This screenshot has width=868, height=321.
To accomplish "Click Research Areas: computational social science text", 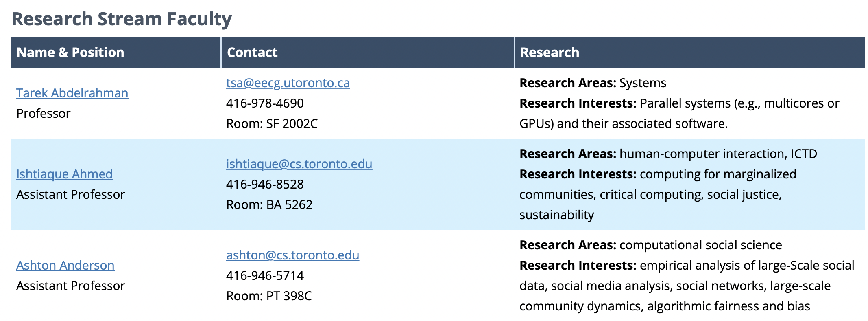I will 650,245.
